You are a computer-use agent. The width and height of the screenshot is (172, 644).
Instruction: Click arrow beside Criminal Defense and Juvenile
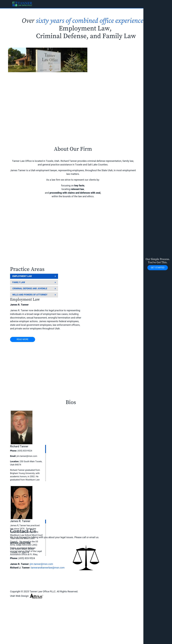(55, 288)
